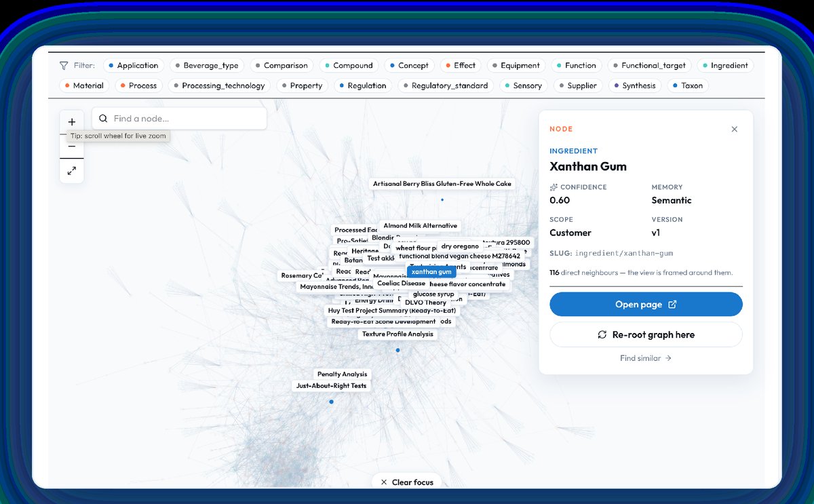Close the node details panel

pos(734,129)
